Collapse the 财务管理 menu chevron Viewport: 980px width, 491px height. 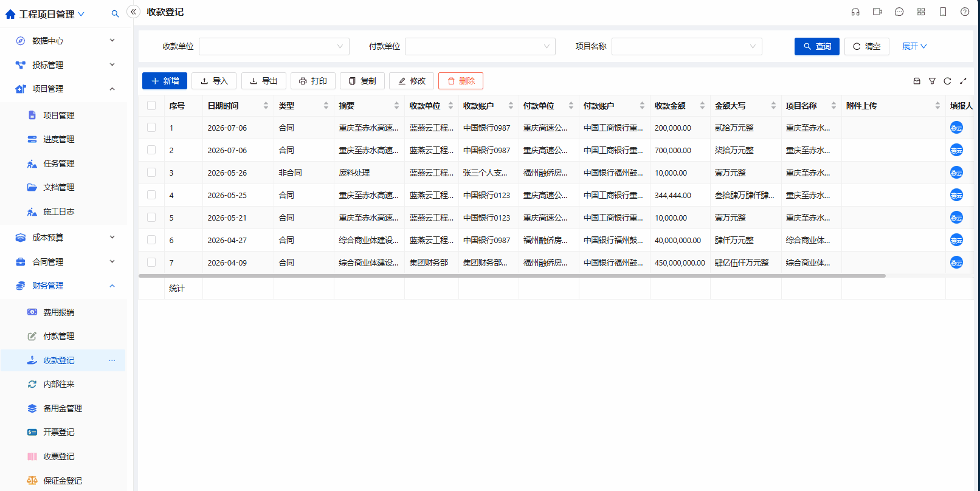tap(112, 286)
